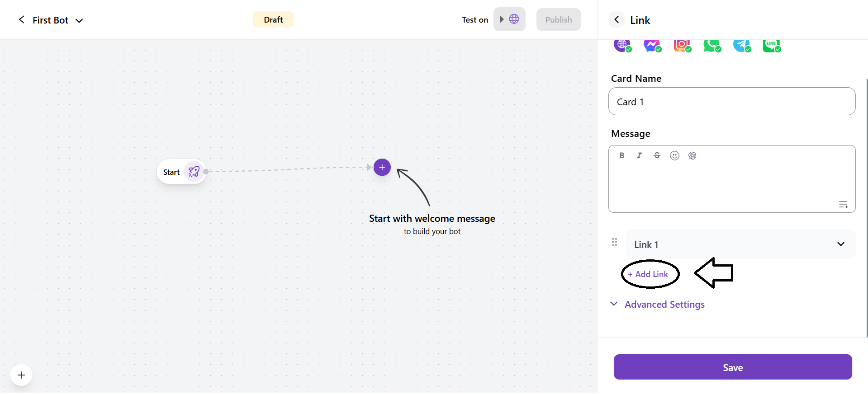
Task: Expand Advanced Settings
Action: [x=664, y=305]
